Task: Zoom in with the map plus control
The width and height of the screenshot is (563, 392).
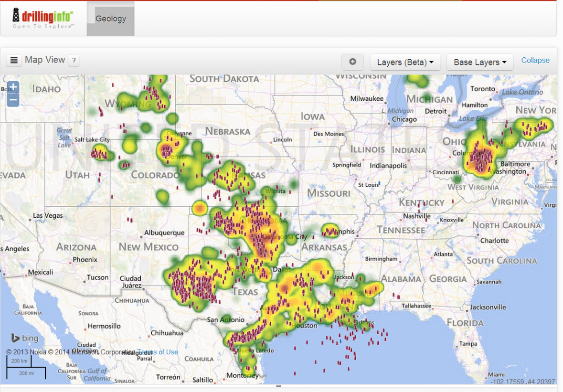Action: [x=13, y=87]
